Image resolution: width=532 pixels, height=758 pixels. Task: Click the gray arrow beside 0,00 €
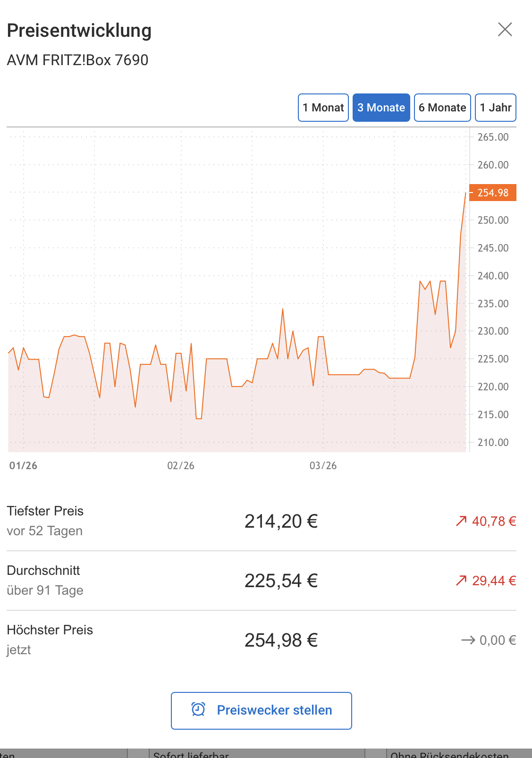[x=468, y=640]
